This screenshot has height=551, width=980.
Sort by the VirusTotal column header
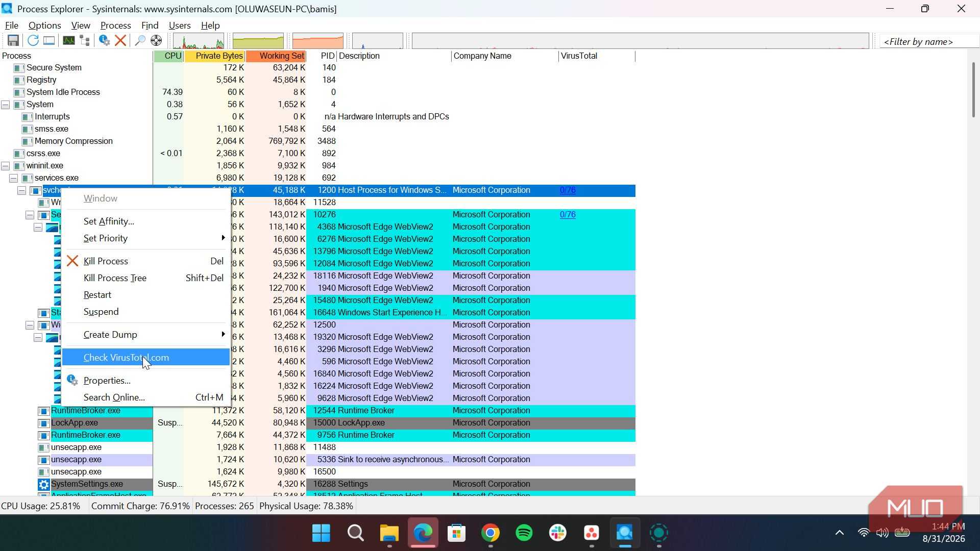(597, 56)
